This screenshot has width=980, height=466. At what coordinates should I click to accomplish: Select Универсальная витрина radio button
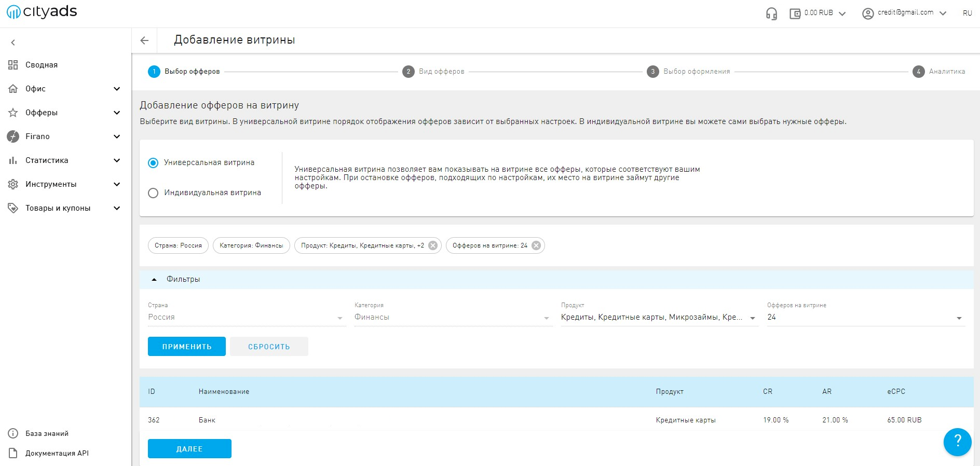pyautogui.click(x=153, y=163)
